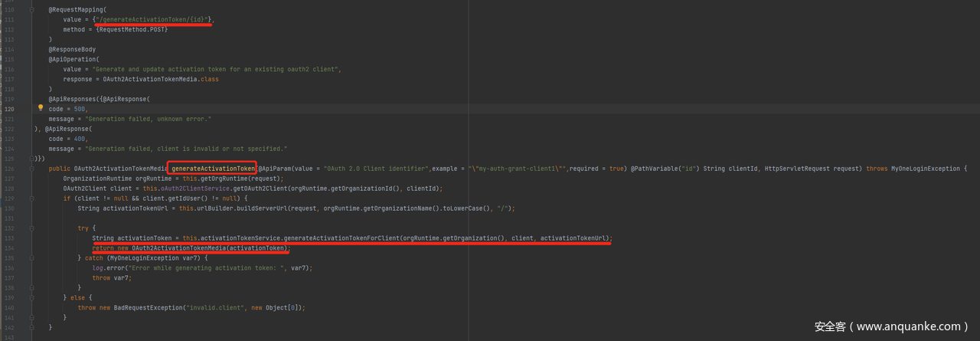
Task: Click the @ResponseBody annotation
Action: [72, 49]
